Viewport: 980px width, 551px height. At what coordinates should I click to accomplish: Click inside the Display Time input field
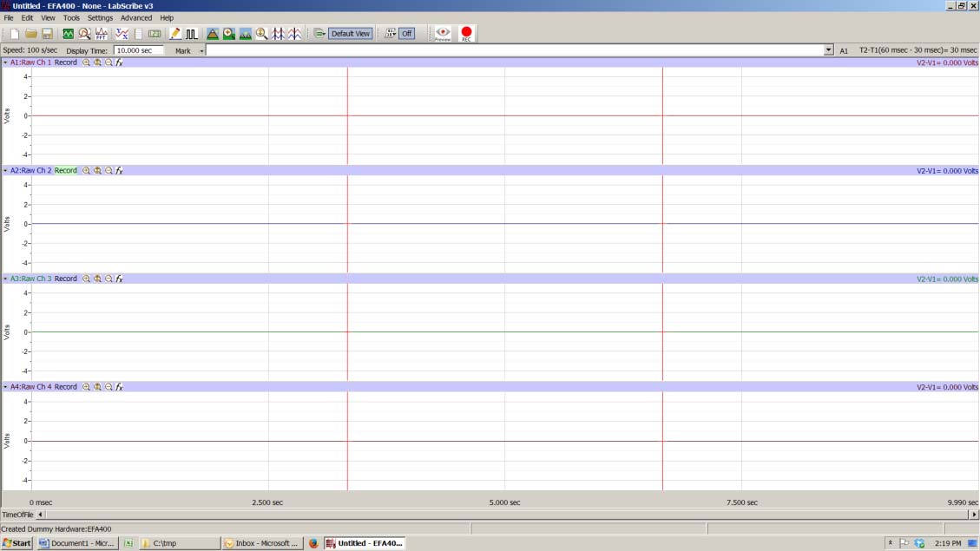coord(137,50)
